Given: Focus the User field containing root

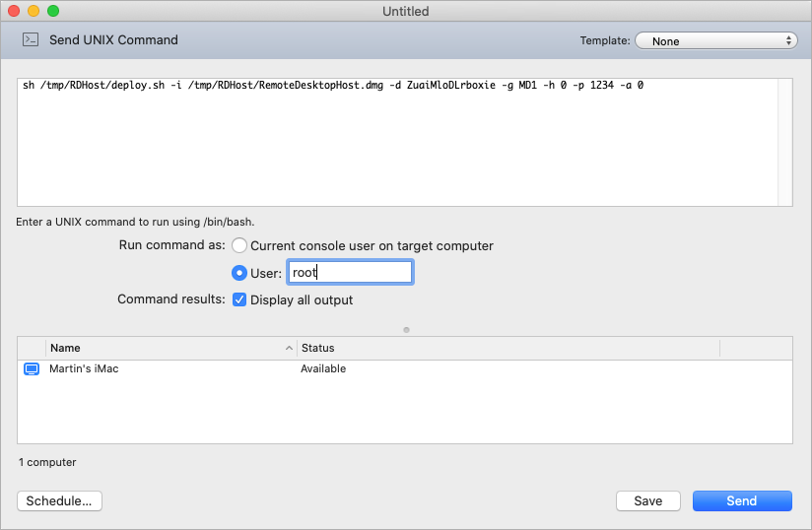Looking at the screenshot, I should coord(350,273).
